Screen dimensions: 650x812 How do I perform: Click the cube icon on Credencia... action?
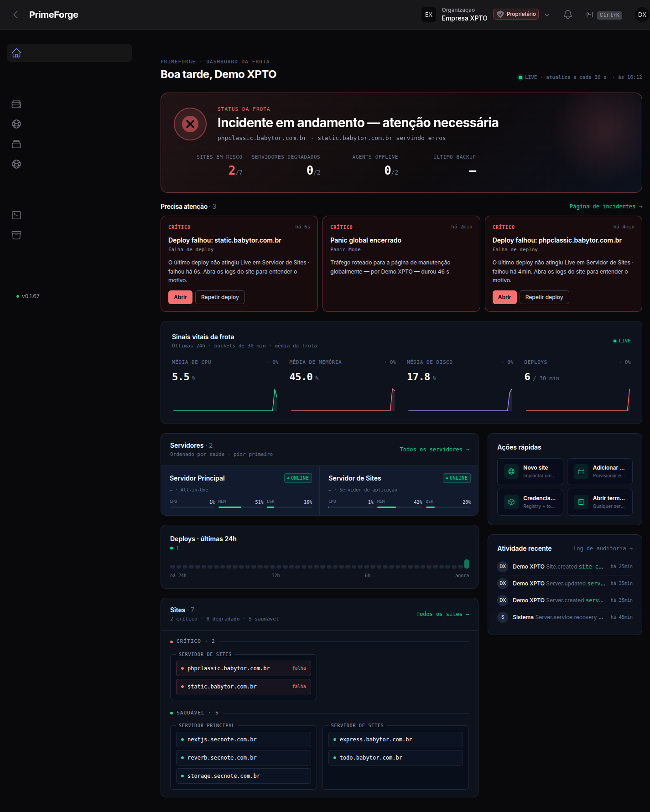coord(511,502)
